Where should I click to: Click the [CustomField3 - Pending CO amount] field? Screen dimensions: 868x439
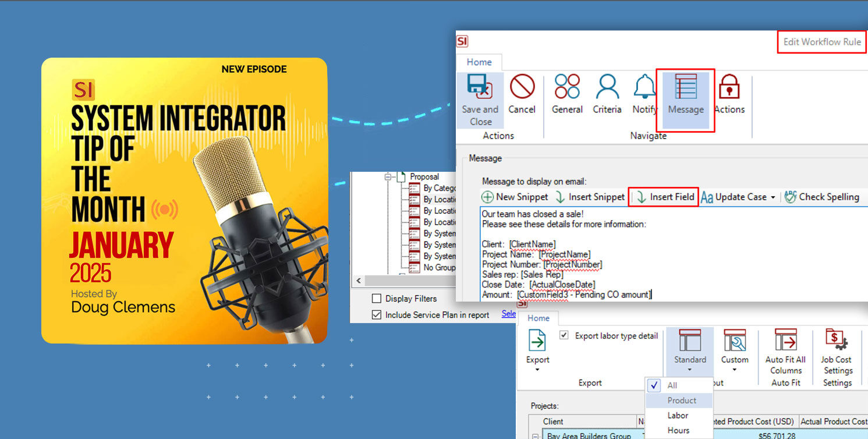click(x=584, y=295)
